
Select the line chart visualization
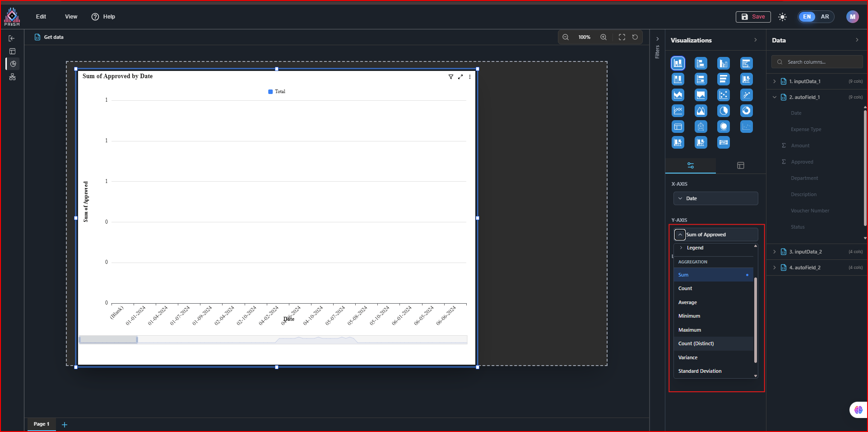(x=678, y=111)
